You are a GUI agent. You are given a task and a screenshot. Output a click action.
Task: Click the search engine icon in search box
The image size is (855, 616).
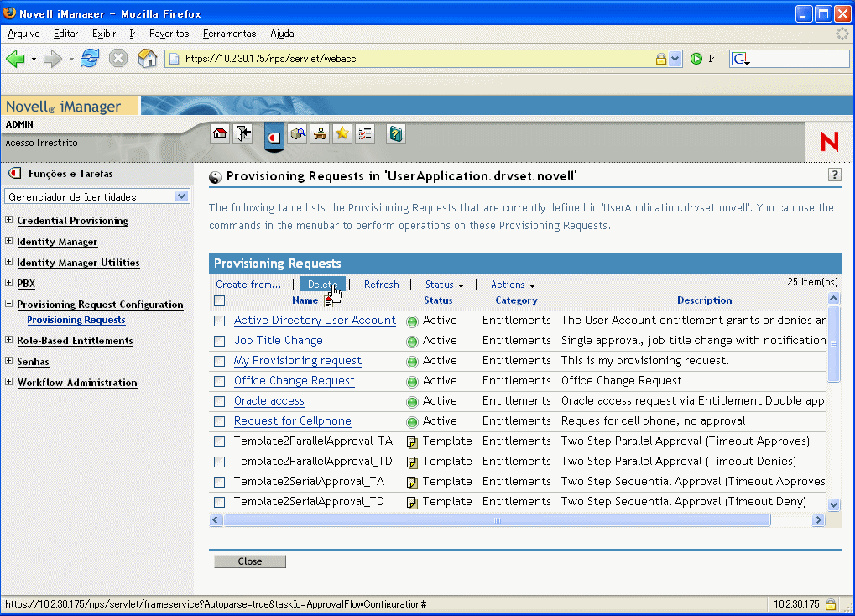[740, 59]
